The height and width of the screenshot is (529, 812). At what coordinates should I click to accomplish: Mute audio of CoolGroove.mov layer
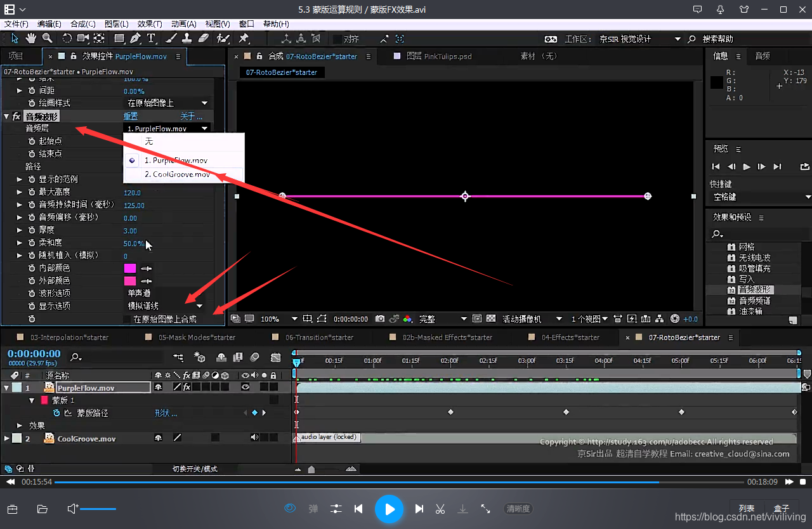point(255,438)
